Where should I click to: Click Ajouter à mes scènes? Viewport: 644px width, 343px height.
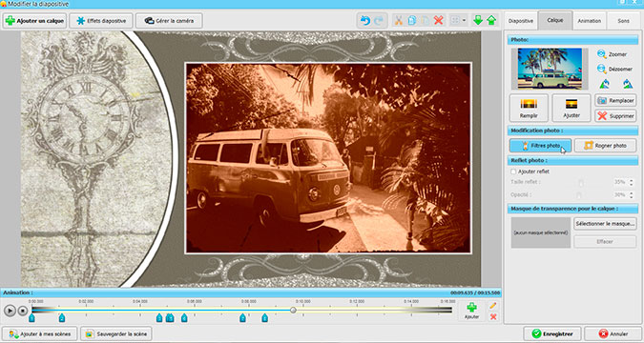[x=40, y=333]
